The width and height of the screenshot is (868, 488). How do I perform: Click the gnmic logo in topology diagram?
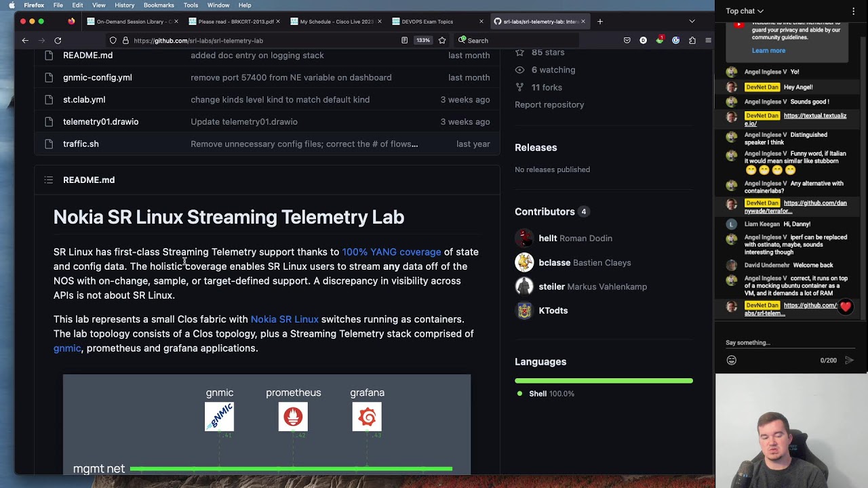pos(220,417)
